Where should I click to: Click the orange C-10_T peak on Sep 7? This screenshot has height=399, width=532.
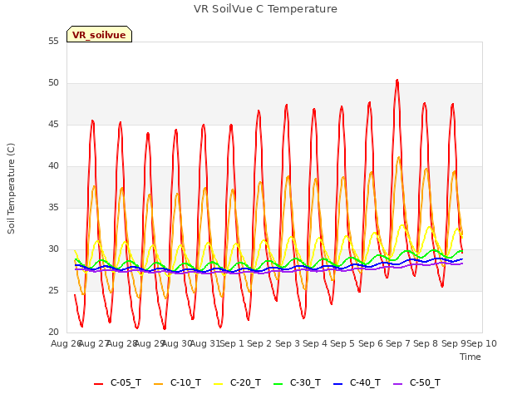click(x=399, y=158)
